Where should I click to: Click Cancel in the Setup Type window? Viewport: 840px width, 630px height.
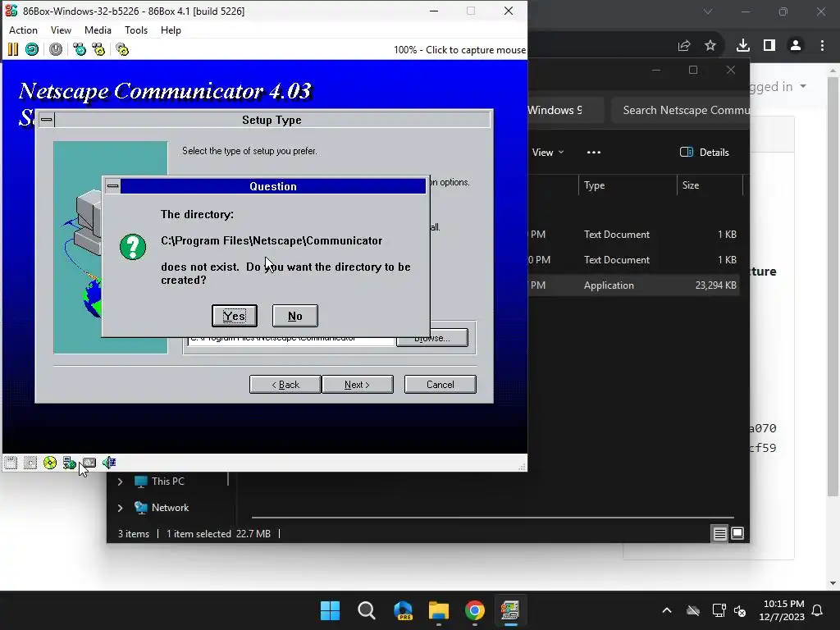click(x=441, y=384)
